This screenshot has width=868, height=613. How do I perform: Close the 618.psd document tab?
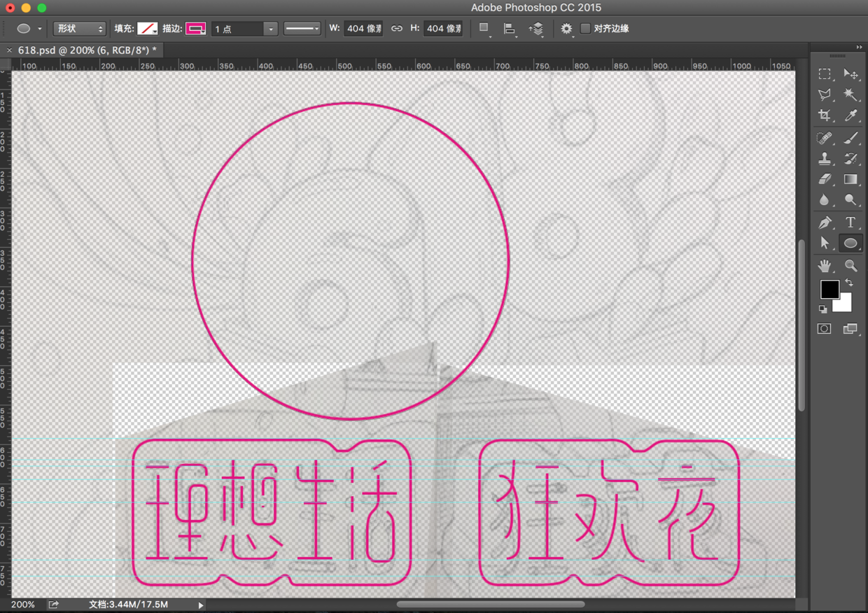[9, 50]
